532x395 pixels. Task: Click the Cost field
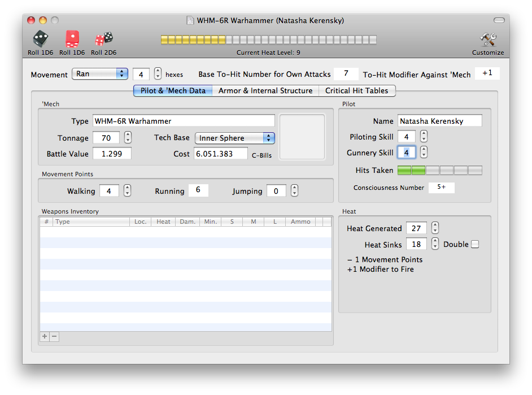(x=221, y=154)
